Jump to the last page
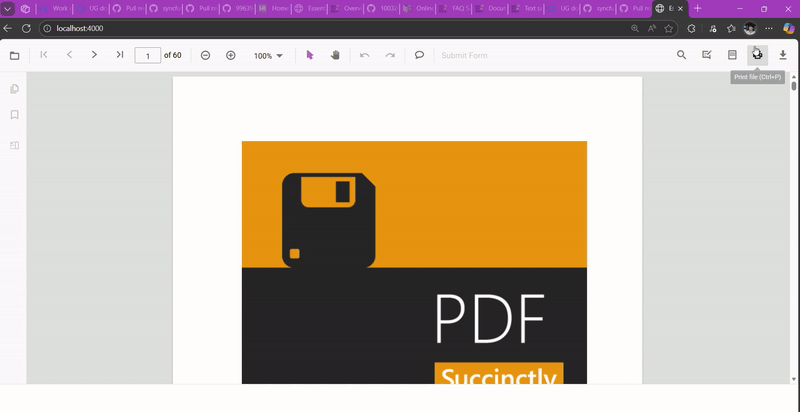The height and width of the screenshot is (412, 800). [119, 55]
